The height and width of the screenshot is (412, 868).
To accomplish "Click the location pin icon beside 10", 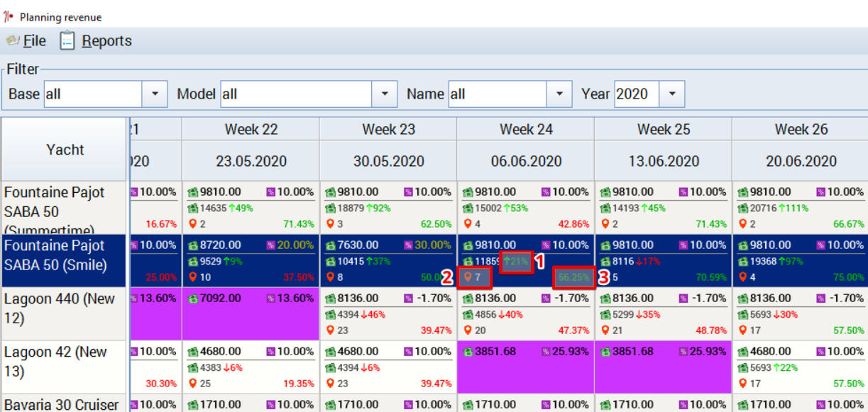I will (192, 277).
